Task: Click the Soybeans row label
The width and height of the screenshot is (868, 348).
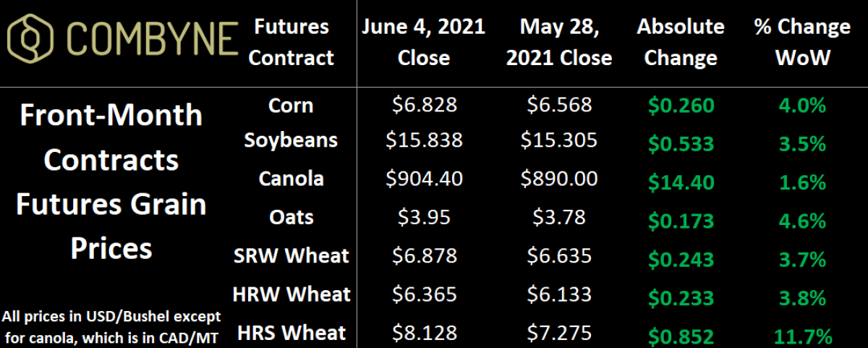Action: pyautogui.click(x=291, y=139)
